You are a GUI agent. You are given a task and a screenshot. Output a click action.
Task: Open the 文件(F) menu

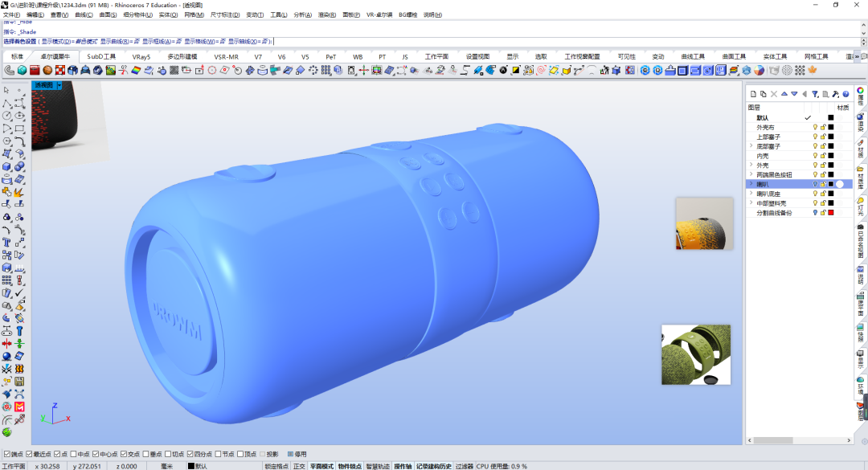(11, 15)
